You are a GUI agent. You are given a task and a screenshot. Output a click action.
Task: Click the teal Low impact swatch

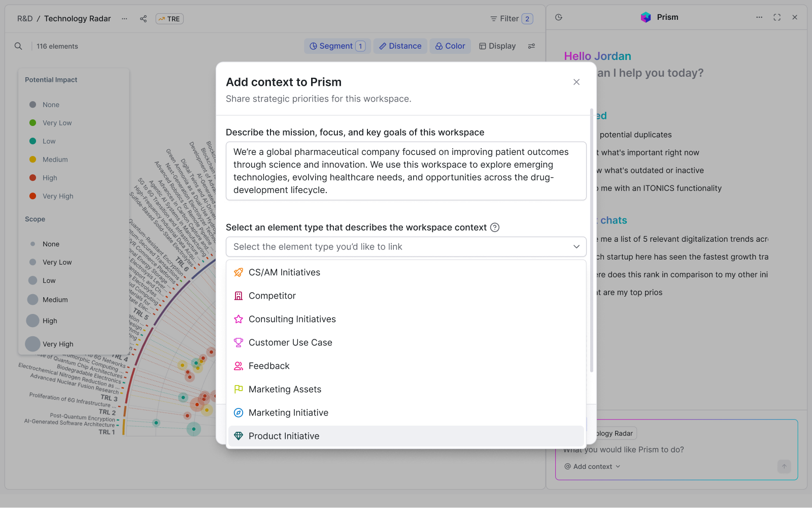coord(32,141)
